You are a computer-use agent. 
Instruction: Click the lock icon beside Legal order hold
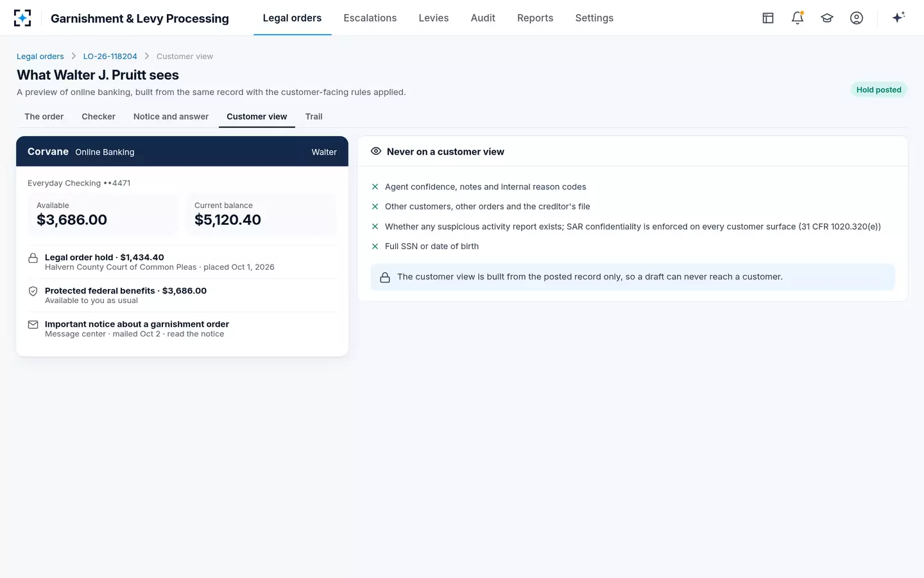(33, 258)
